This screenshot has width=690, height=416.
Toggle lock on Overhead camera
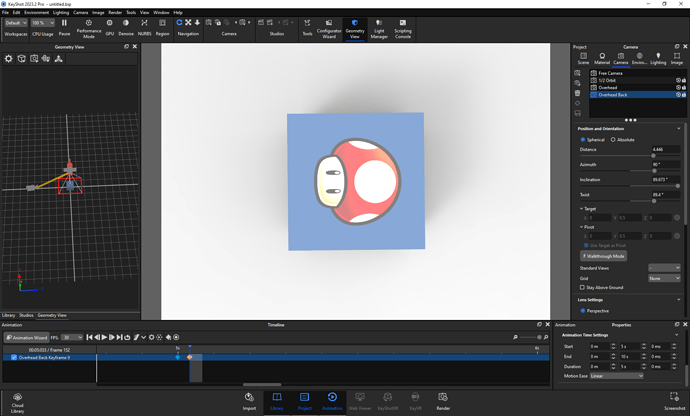(x=684, y=88)
